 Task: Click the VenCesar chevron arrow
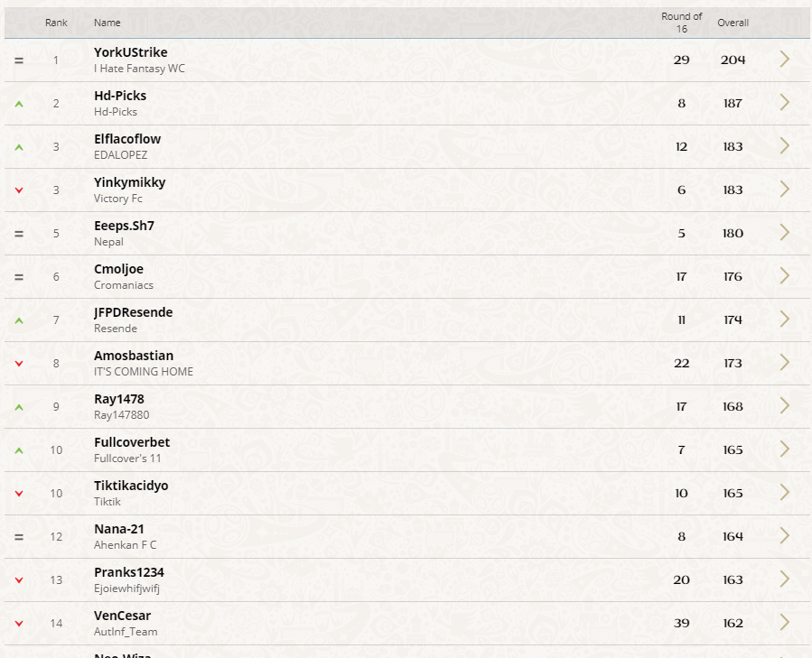[785, 623]
